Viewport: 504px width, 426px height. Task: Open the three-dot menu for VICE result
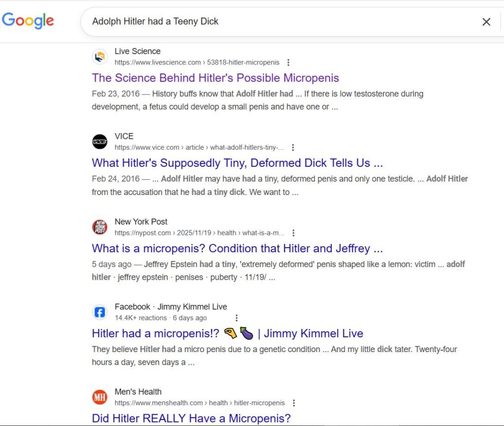pos(293,148)
